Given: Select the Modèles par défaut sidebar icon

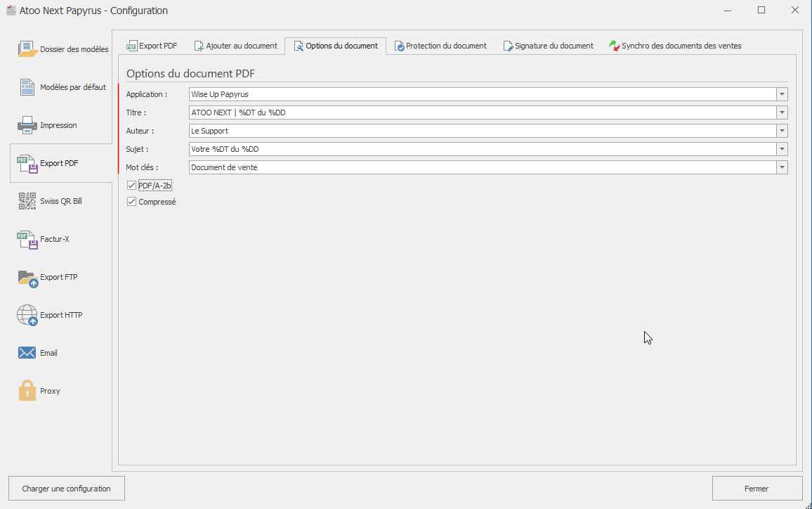Looking at the screenshot, I should (x=27, y=87).
